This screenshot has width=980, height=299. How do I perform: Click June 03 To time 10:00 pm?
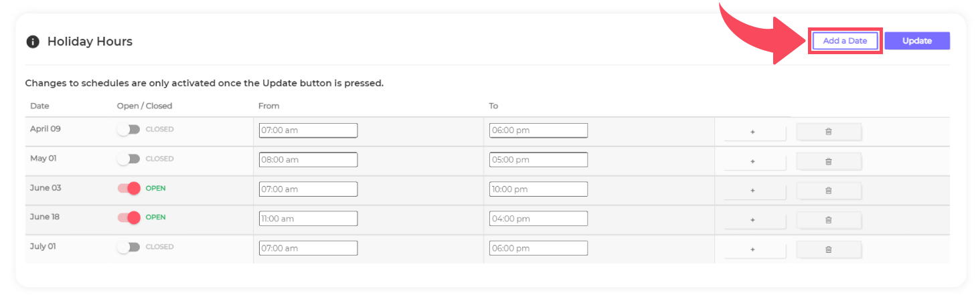click(x=538, y=189)
